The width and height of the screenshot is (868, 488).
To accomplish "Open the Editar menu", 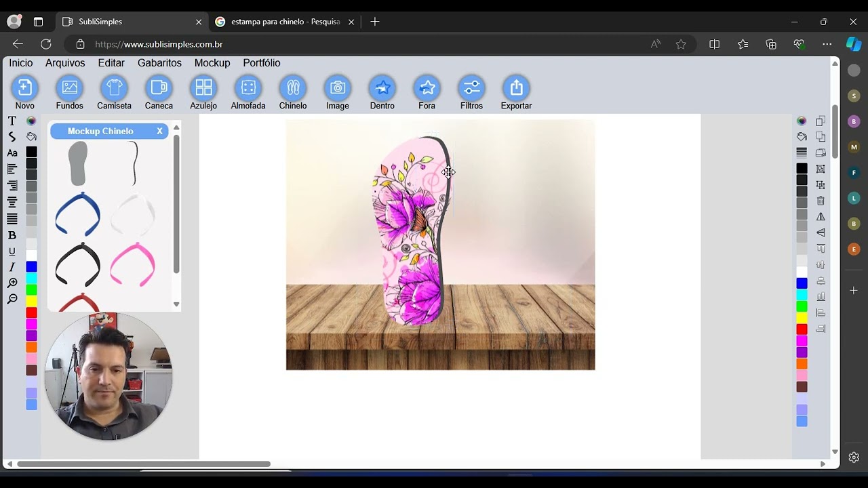I will 111,63.
